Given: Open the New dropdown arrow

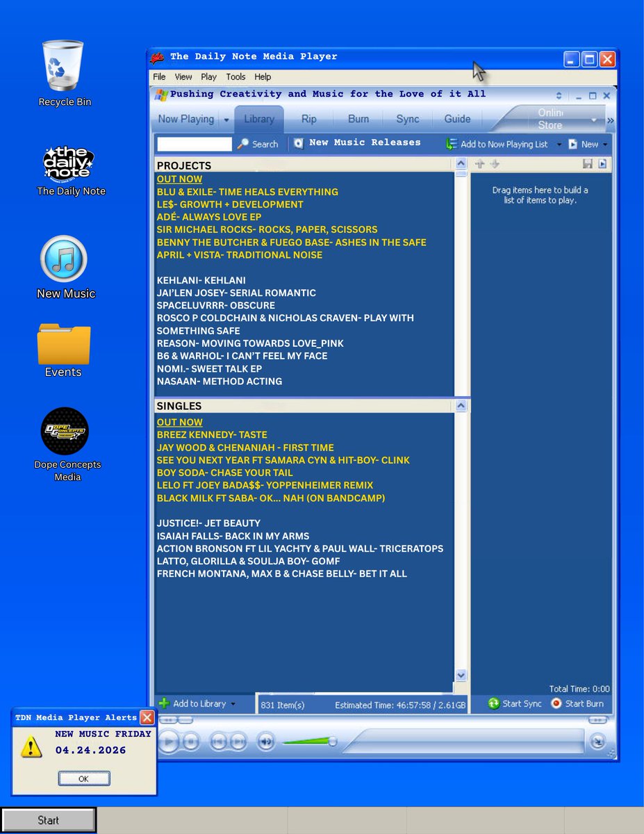Looking at the screenshot, I should click(605, 145).
